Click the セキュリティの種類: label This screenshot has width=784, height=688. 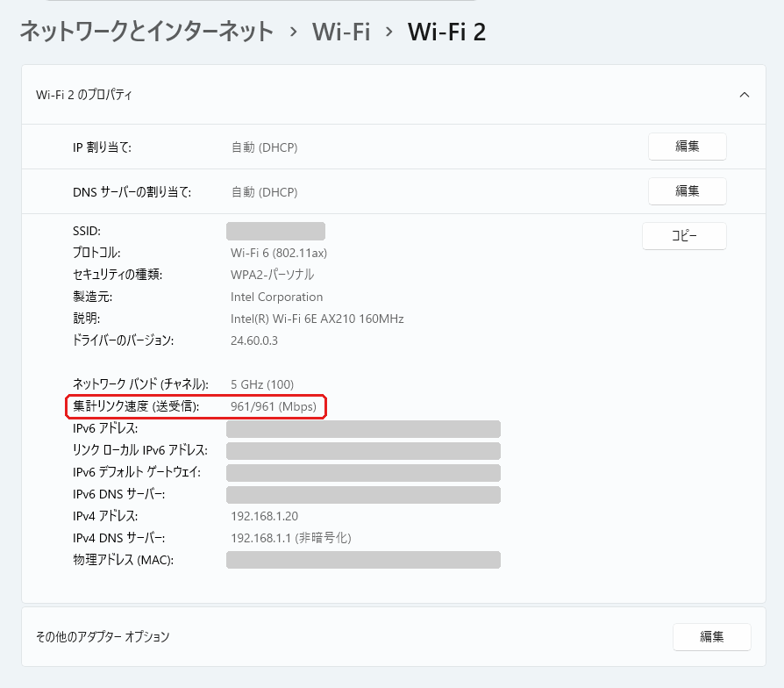point(118,275)
